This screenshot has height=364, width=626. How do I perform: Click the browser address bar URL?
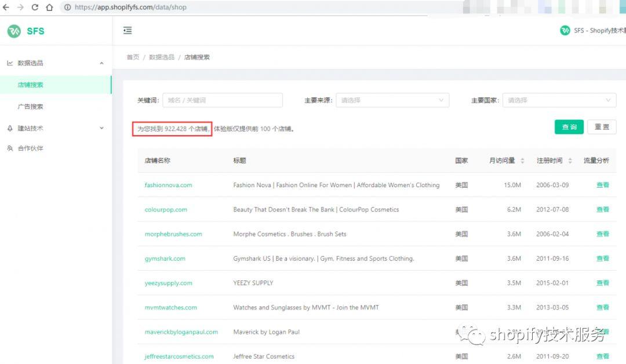point(130,7)
